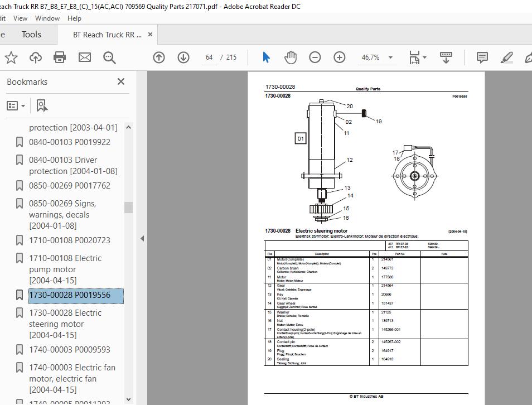
Task: Click the star icon to add favorites
Action: [x=11, y=57]
